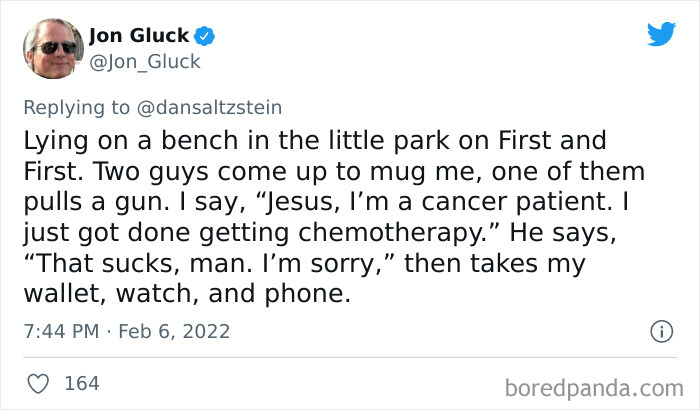Screen dimensions: 700x410
Task: View the 164 likes count
Action: [x=82, y=384]
